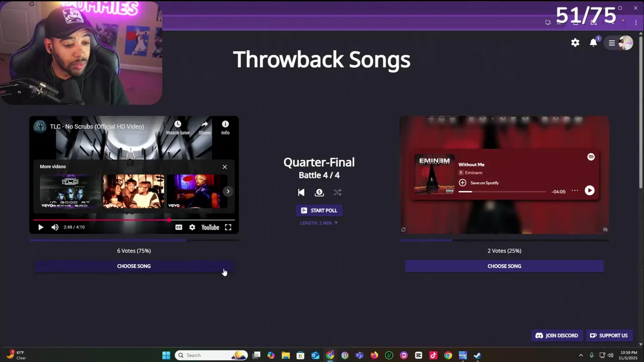The height and width of the screenshot is (362, 644).
Task: Open Outlook from taskbar
Action: pos(315,355)
